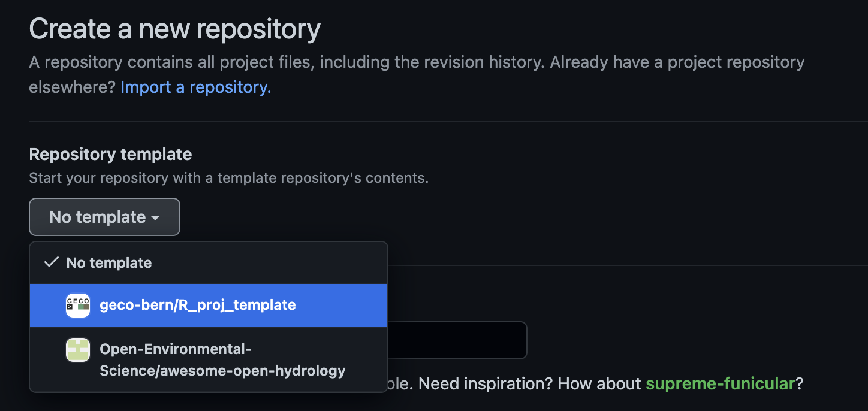Click the Need inspiration? How about text
Screen dimensions: 868x411
pyautogui.click(x=530, y=383)
